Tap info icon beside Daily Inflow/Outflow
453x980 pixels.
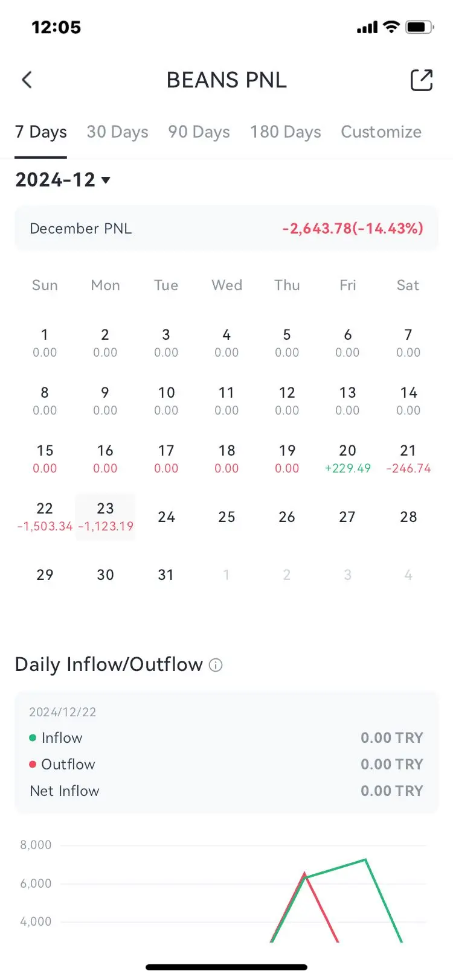pyautogui.click(x=216, y=665)
